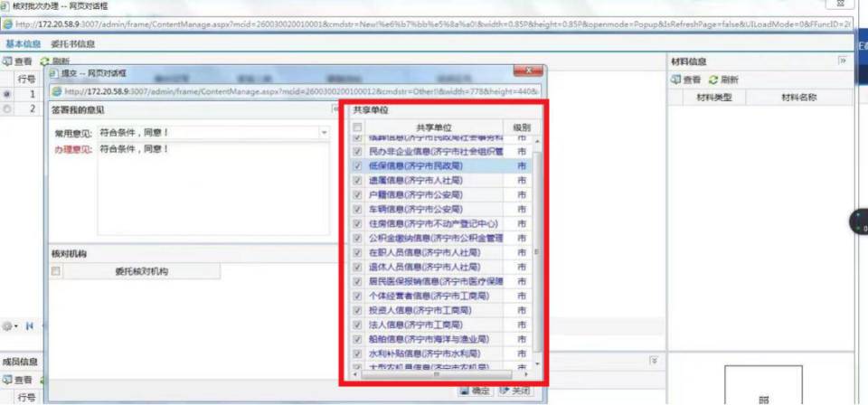868x405 pixels.
Task: Toggle the 委托核对机构 header checkbox
Action: pos(55,271)
